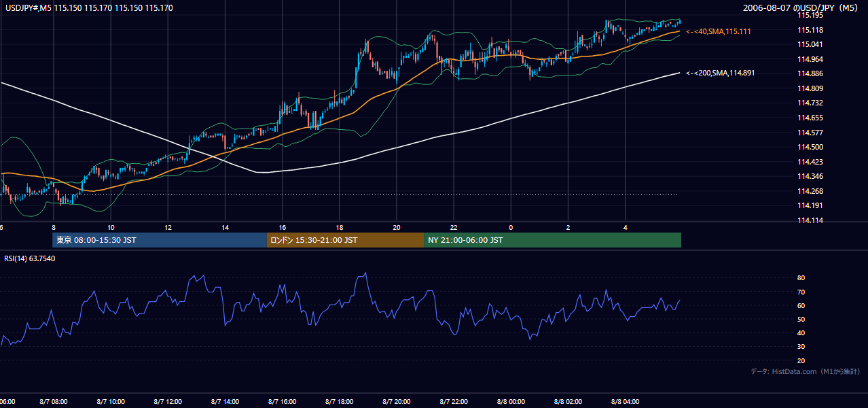The width and height of the screenshot is (868, 408).
Task: Click price axis value 115.195
Action: 810,15
